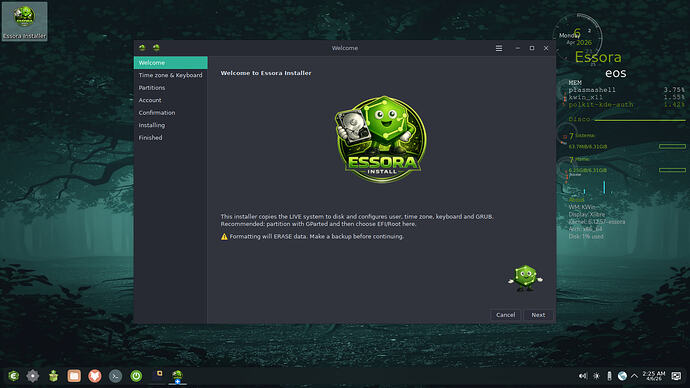Image resolution: width=690 pixels, height=388 pixels.
Task: Open the file manager from taskbar
Action: (74, 376)
